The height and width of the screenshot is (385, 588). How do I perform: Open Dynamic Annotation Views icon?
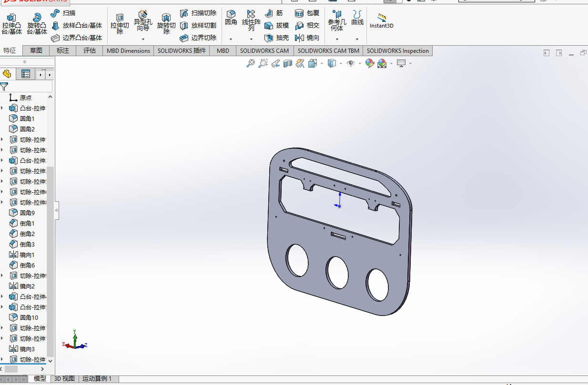point(300,63)
